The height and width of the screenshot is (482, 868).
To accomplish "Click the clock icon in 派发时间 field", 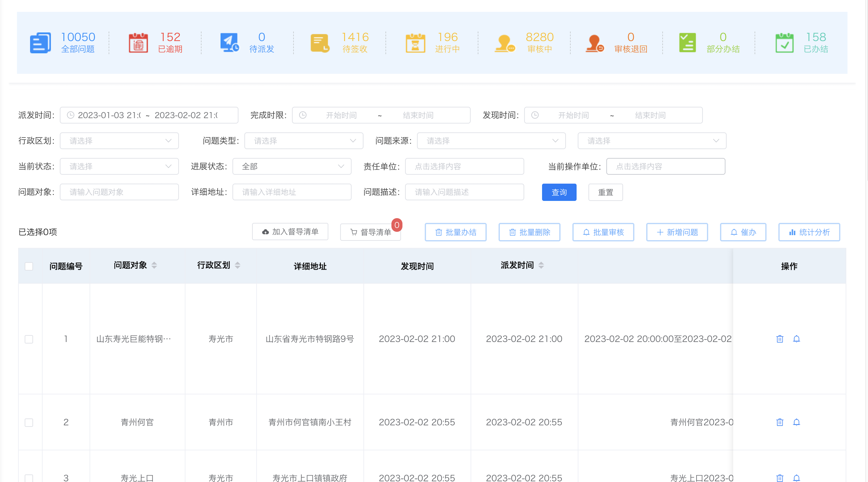I will [x=70, y=115].
